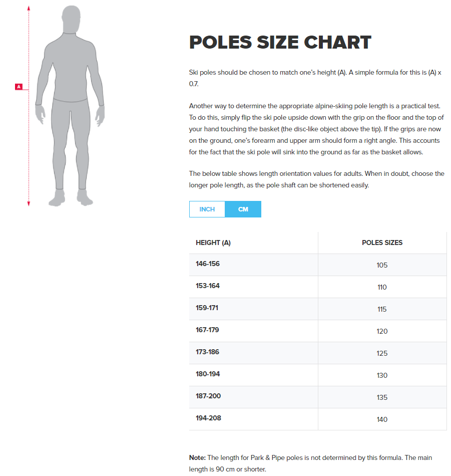
Task: Click the POLES SIZE CHART heading
Action: click(x=280, y=43)
